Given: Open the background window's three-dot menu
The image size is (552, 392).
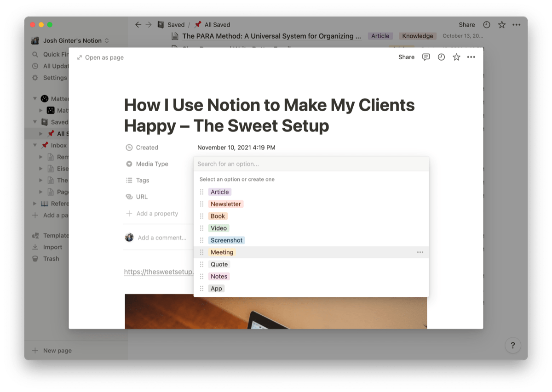Looking at the screenshot, I should coord(517,25).
